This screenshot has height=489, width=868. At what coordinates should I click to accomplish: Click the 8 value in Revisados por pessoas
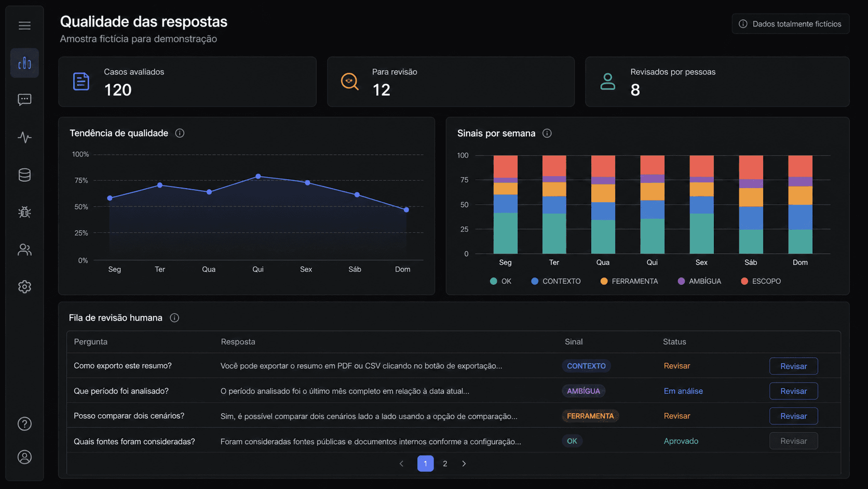pos(635,90)
